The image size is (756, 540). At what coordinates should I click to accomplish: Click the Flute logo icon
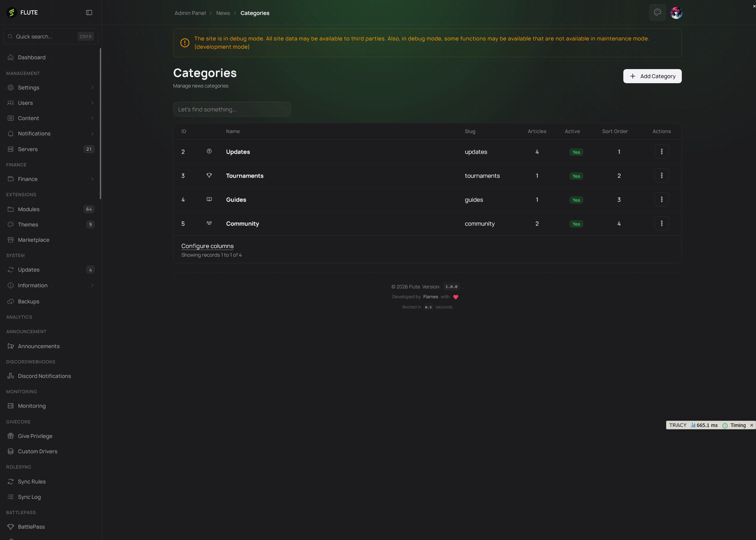(11, 13)
